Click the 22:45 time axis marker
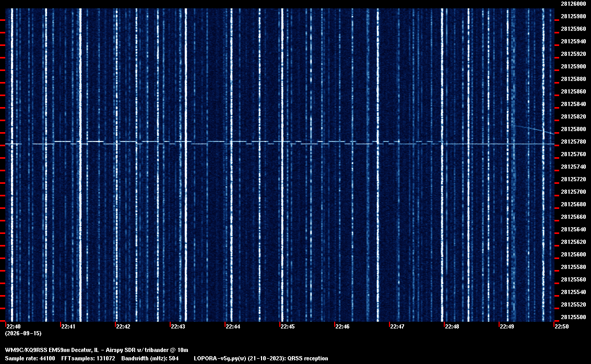The height and width of the screenshot is (364, 591). pos(288,326)
